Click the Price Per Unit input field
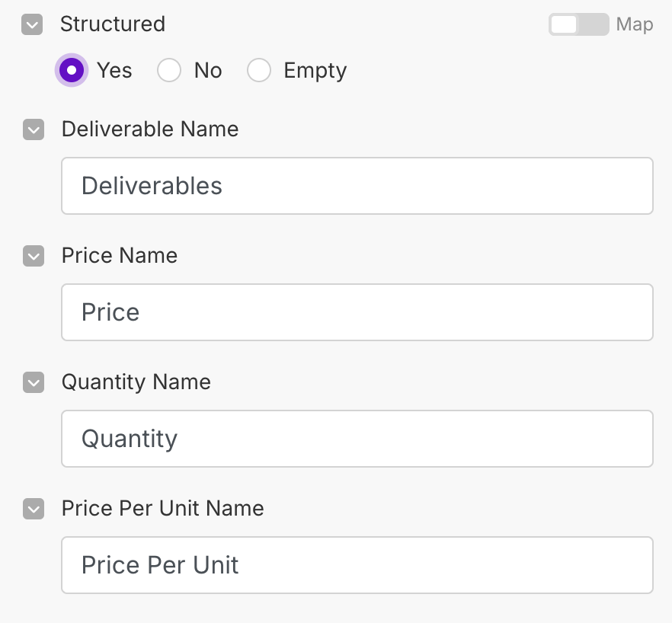This screenshot has height=623, width=672. point(357,564)
